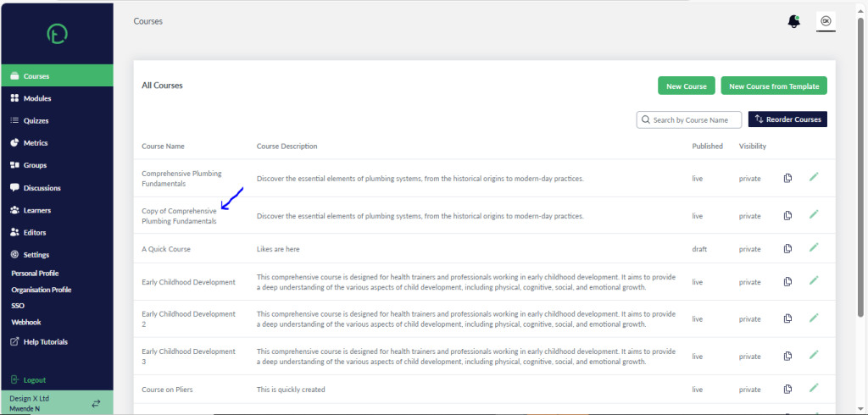Viewport: 868px width, 415px height.
Task: Click the New Course button
Action: pos(687,86)
